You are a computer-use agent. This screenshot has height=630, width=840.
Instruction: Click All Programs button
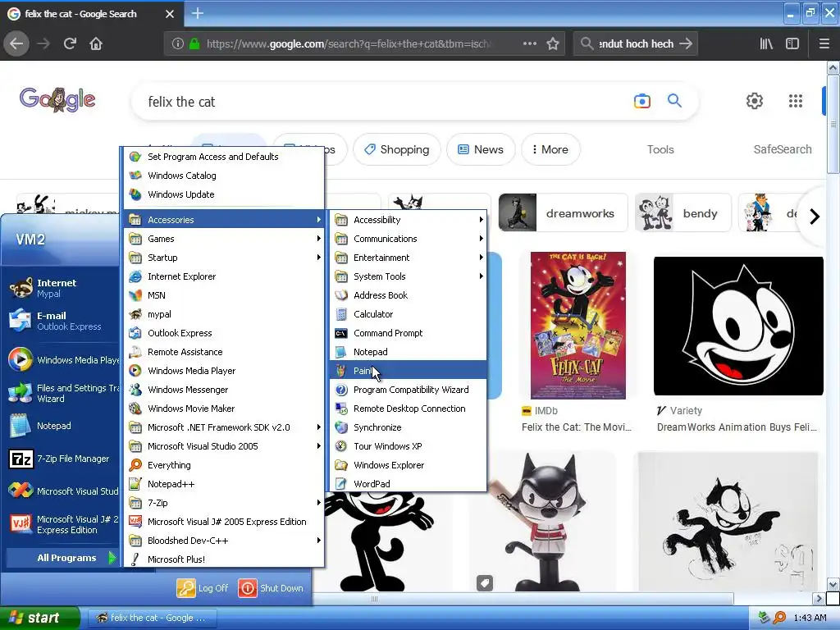[x=63, y=558]
